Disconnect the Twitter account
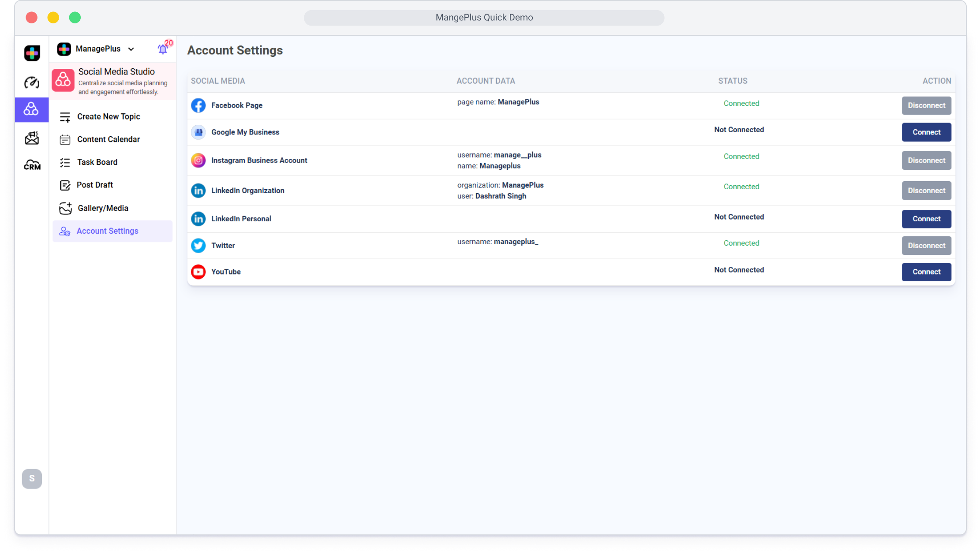 [926, 246]
